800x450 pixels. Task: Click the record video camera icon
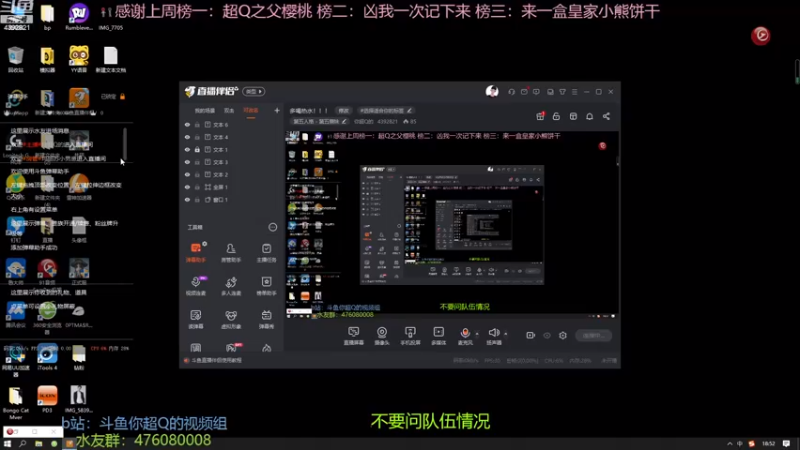tap(531, 335)
